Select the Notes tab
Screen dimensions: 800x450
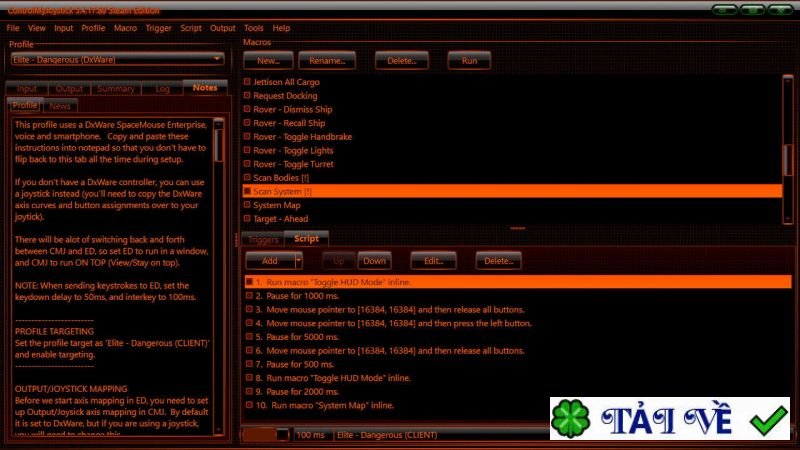pyautogui.click(x=205, y=88)
